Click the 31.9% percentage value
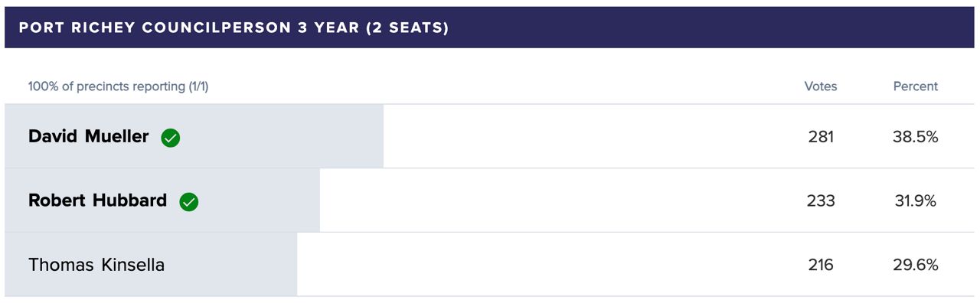 tap(916, 200)
